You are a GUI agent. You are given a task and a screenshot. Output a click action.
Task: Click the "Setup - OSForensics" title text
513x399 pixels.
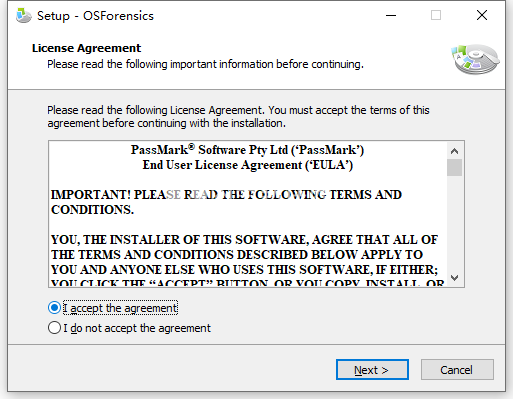[95, 16]
